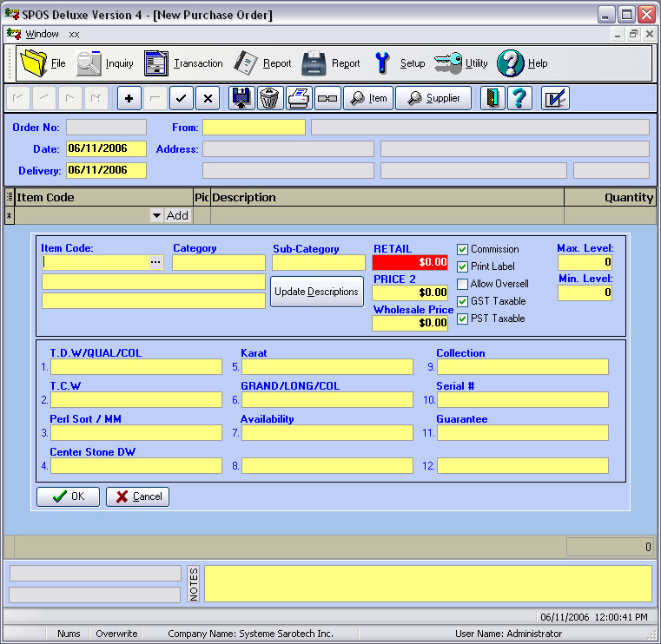Click the Min. Level field

[x=585, y=292]
